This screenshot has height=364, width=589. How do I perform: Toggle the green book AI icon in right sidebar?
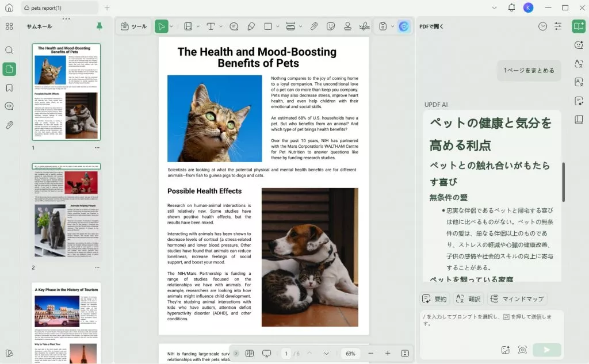(x=579, y=26)
